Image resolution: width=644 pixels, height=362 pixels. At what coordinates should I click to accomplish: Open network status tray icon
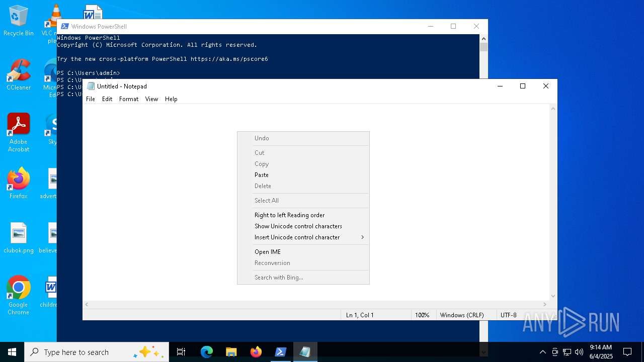(567, 352)
